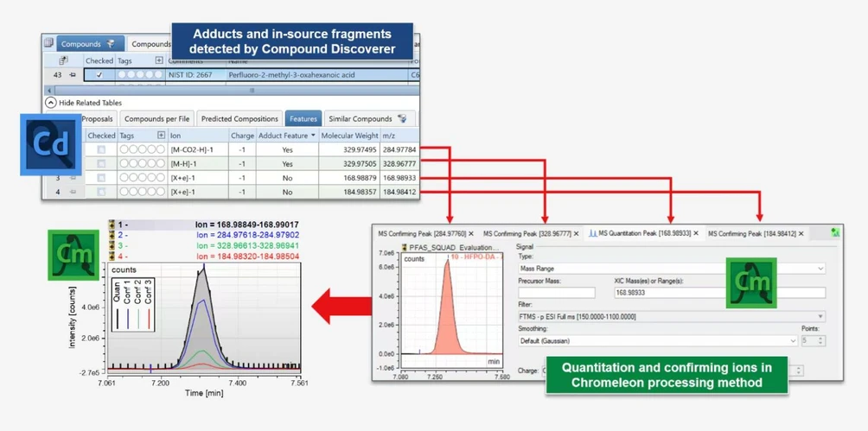Check the box for [M-CO2-H]-1 ion row

click(101, 150)
